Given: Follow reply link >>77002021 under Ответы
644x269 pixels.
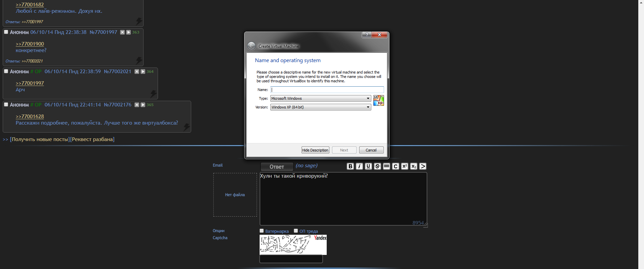Looking at the screenshot, I should pos(32,61).
